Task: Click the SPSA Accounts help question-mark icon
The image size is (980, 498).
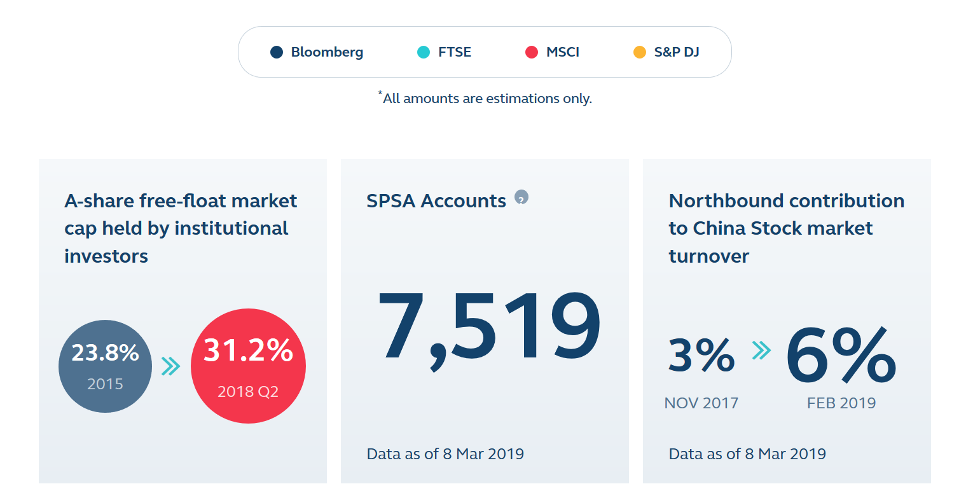Action: point(521,197)
